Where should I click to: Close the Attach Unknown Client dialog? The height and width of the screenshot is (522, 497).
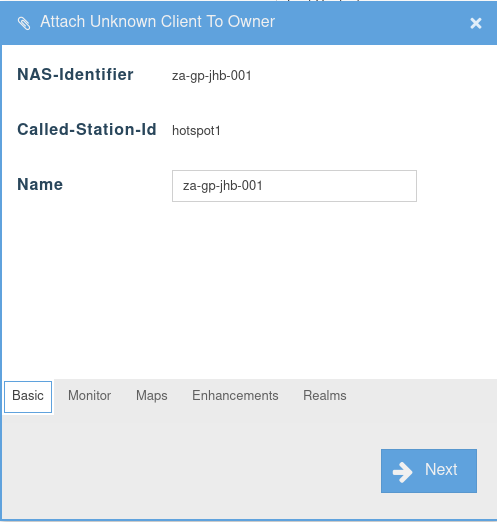click(476, 23)
